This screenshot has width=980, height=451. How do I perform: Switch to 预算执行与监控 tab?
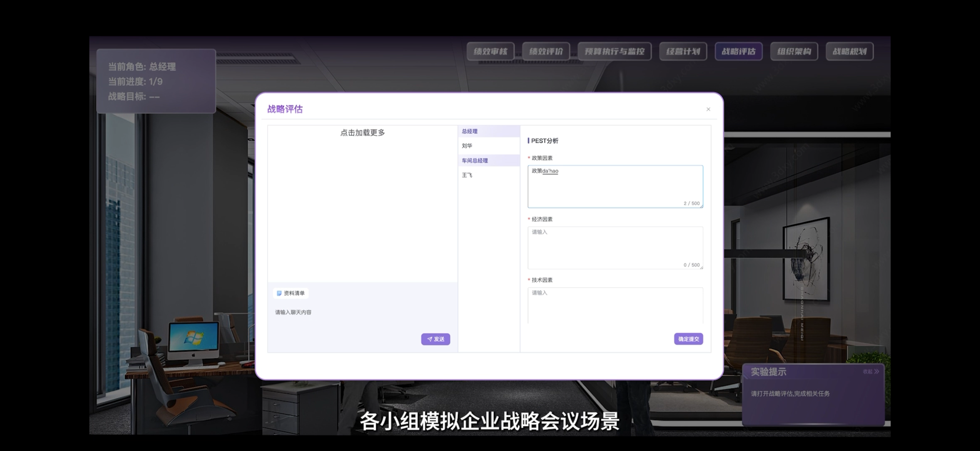pyautogui.click(x=614, y=51)
